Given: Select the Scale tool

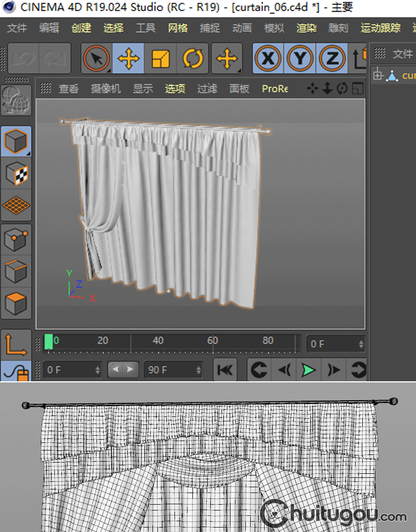Looking at the screenshot, I should pyautogui.click(x=161, y=58).
